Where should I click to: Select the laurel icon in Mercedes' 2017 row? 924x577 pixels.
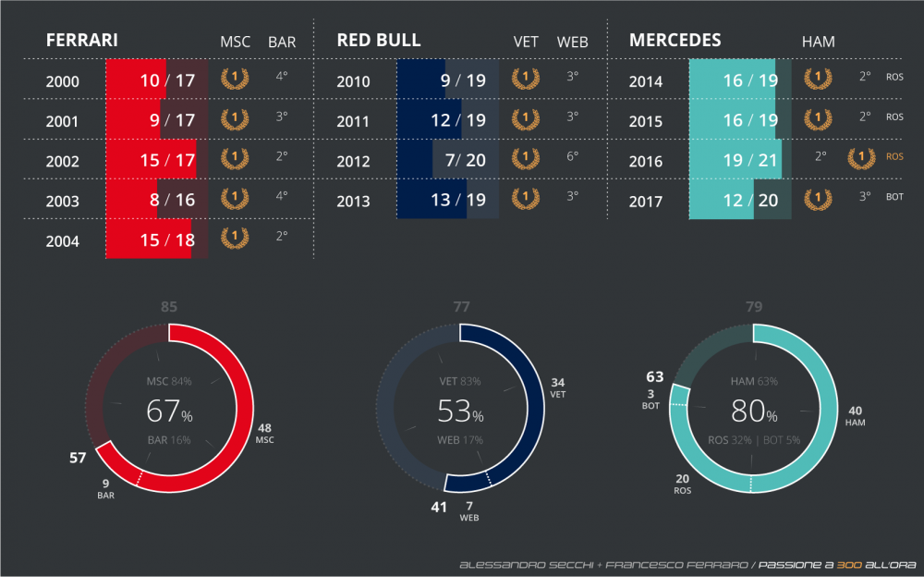coord(818,199)
